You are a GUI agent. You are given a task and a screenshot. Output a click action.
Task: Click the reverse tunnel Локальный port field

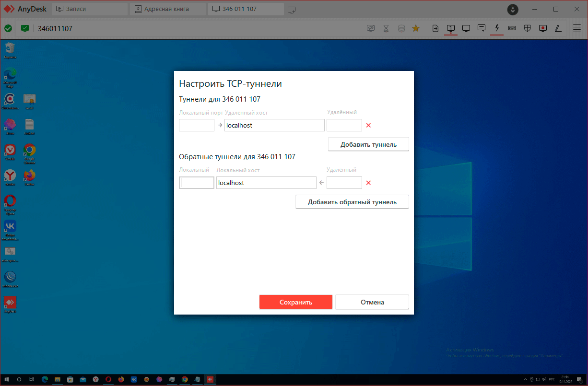click(x=197, y=183)
